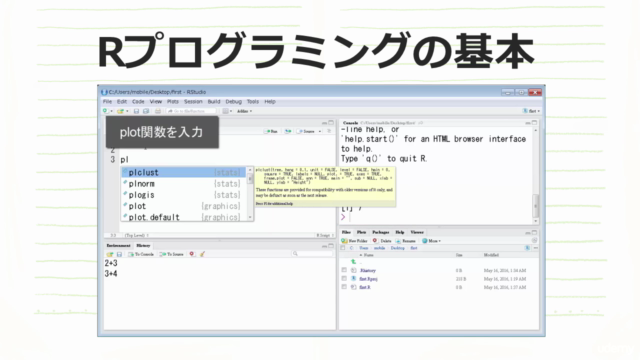Click the To Source button
Screen dimensions: 640x360
(x=171, y=254)
